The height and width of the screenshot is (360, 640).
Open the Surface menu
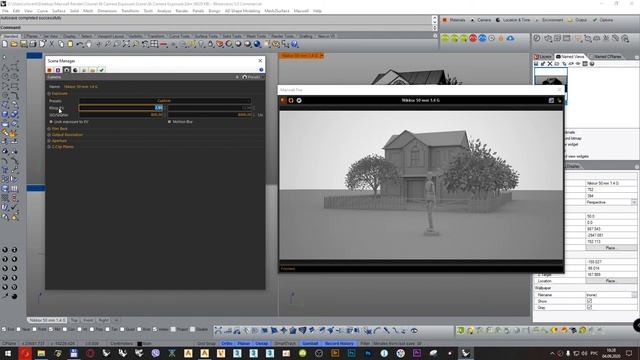click(59, 11)
